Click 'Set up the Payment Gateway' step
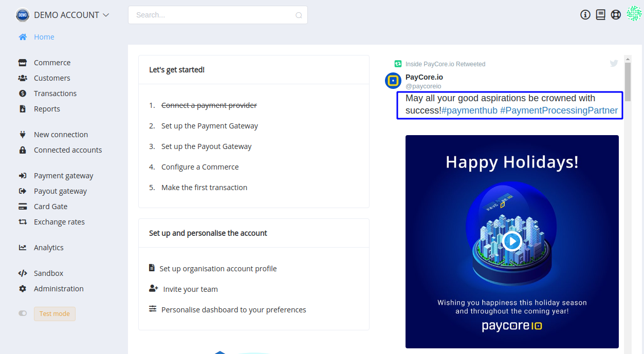The width and height of the screenshot is (644, 354). pos(210,126)
